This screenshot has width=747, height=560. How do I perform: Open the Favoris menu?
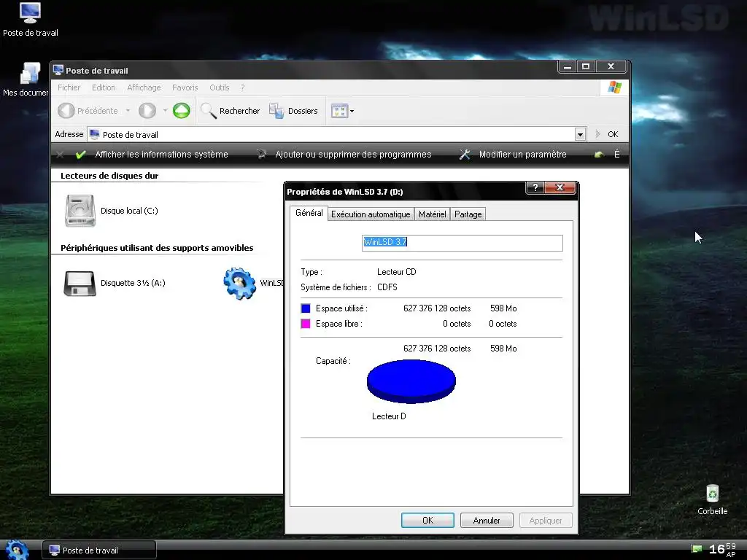click(185, 87)
